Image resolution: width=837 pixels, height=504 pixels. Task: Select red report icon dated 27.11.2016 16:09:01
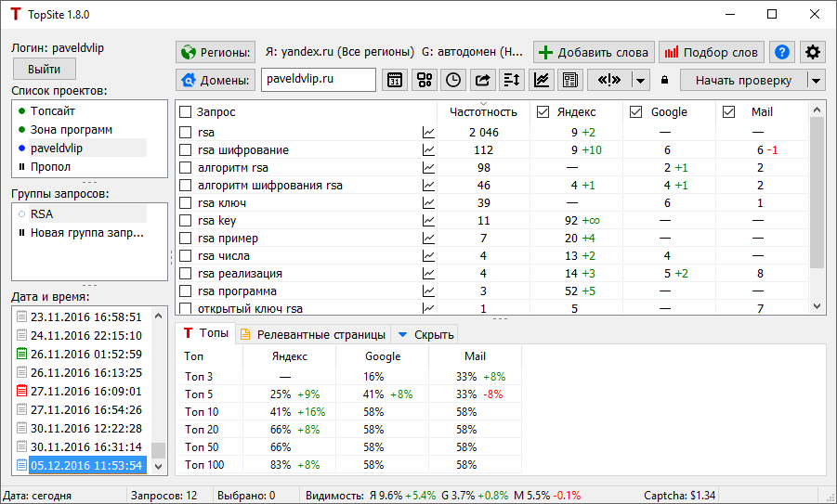[x=21, y=391]
